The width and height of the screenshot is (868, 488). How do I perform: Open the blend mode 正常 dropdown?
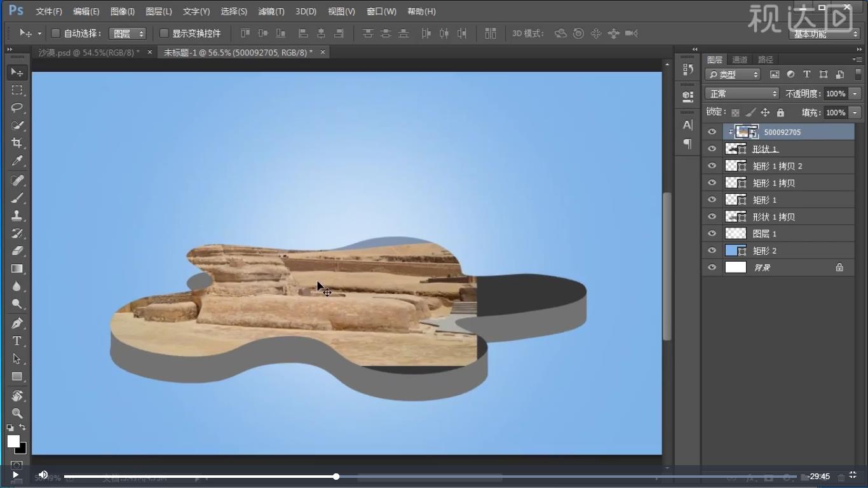(742, 93)
